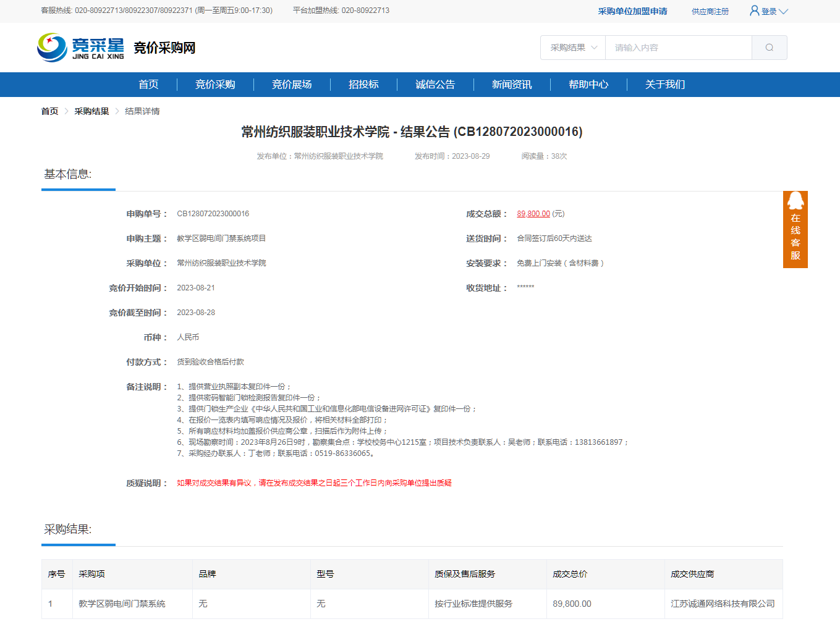The height and width of the screenshot is (632, 840).
Task: Select 招投标 from the navigation bar
Action: (x=363, y=85)
